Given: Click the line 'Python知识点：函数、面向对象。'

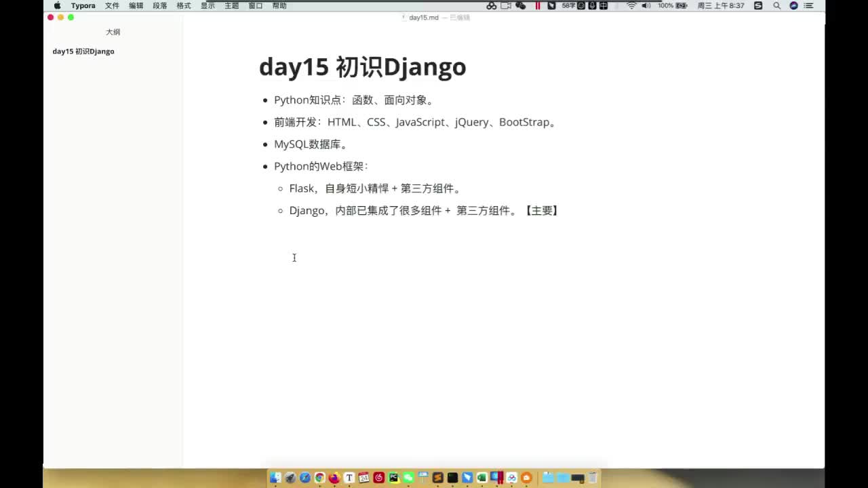Looking at the screenshot, I should coord(353,100).
